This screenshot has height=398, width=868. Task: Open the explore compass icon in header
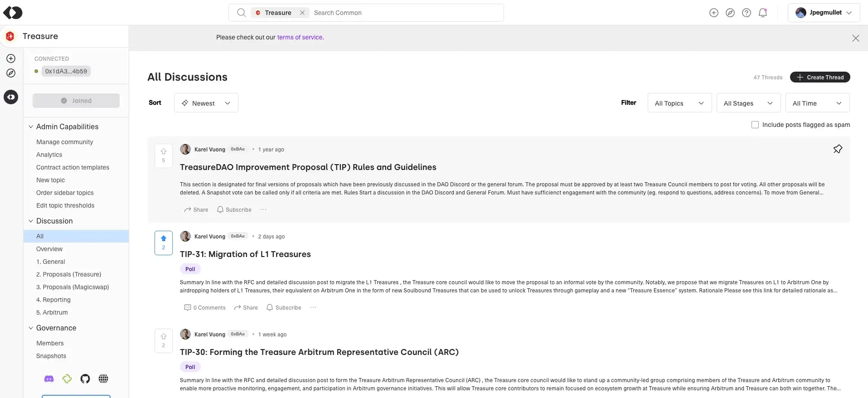point(730,13)
